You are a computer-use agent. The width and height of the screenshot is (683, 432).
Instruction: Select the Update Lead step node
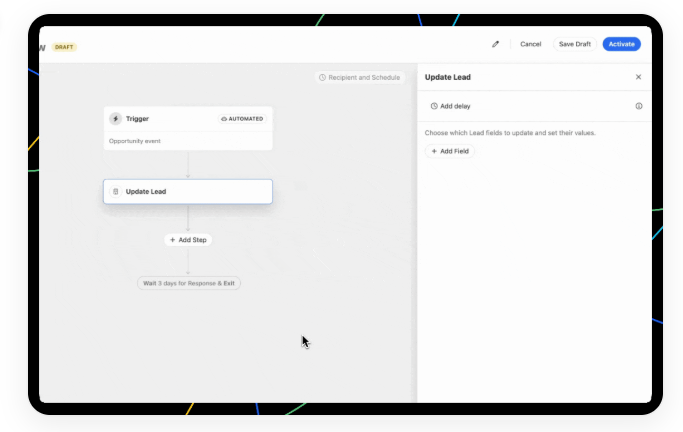click(188, 192)
